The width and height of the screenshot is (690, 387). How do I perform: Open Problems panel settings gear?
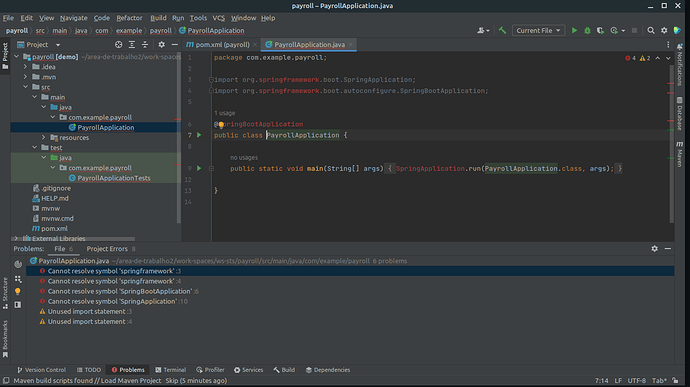654,249
